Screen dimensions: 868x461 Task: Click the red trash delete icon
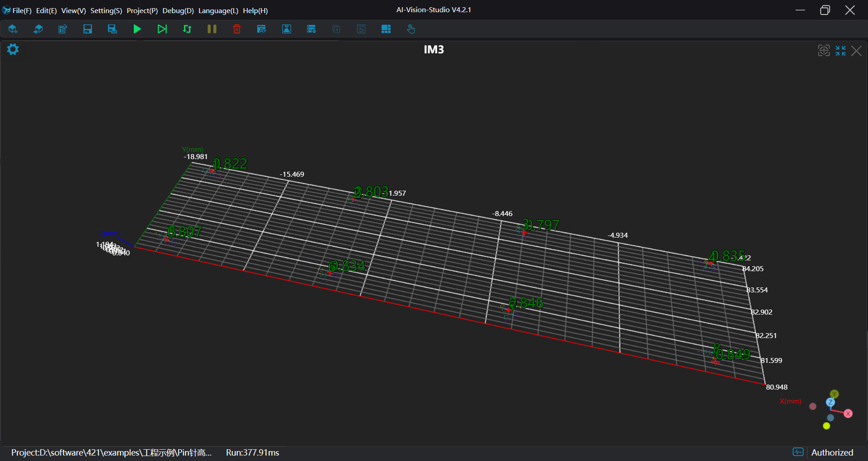point(236,29)
